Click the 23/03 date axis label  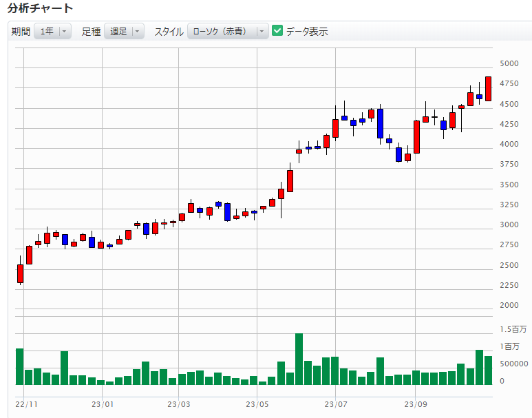click(178, 404)
